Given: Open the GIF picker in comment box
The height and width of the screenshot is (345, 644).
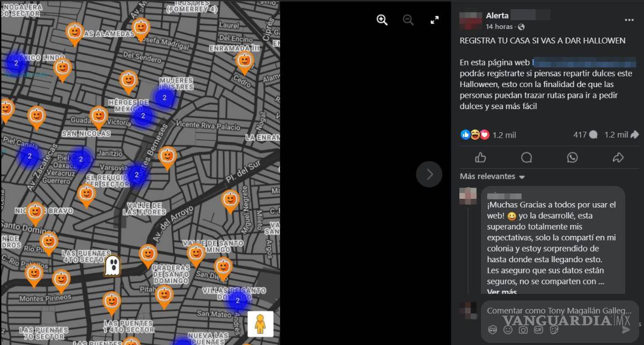Looking at the screenshot, I should 538,329.
